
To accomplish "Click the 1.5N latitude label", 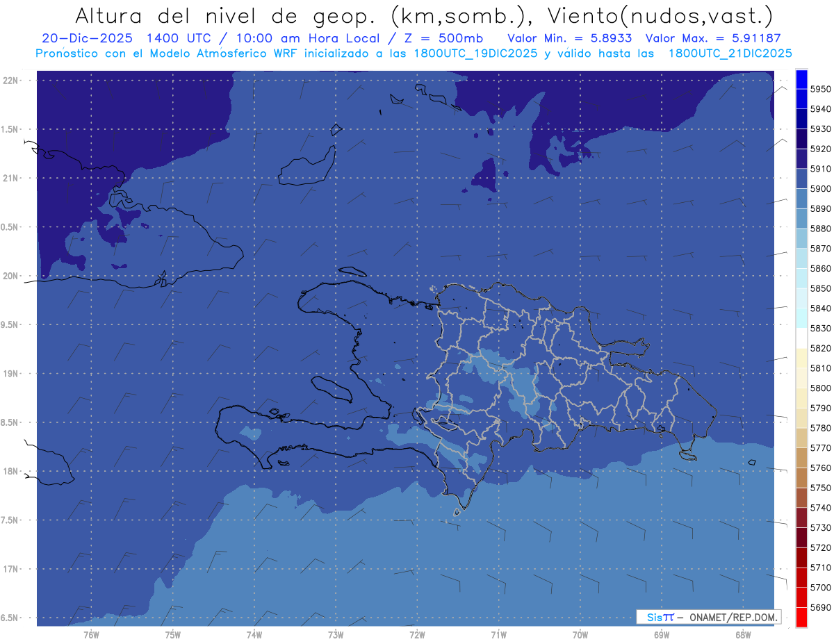I will [10, 129].
